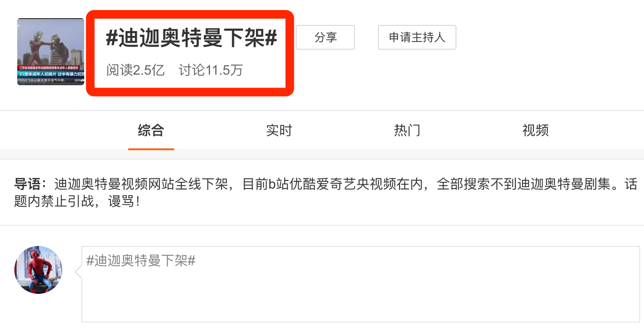Click the 申请主持人 button
644x334 pixels.
(417, 37)
